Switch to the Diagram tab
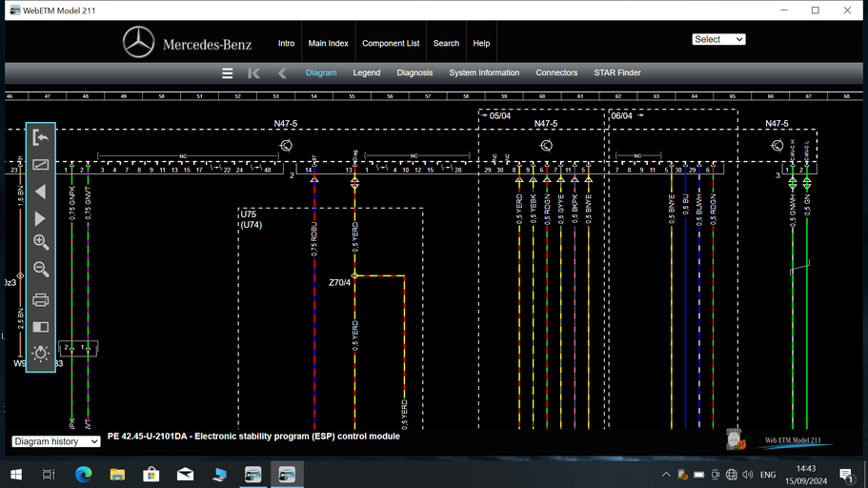 (321, 72)
